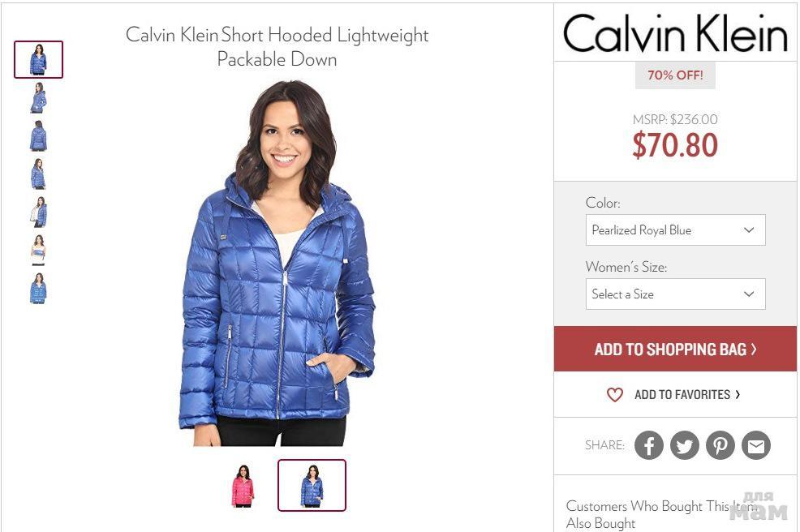Share the jacket on Pinterest

pyautogui.click(x=720, y=445)
